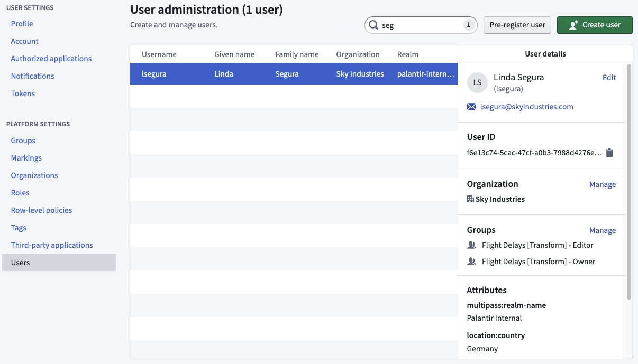Click Sky Industries under Organization details
Screen dimensions: 638x364
[500, 199]
